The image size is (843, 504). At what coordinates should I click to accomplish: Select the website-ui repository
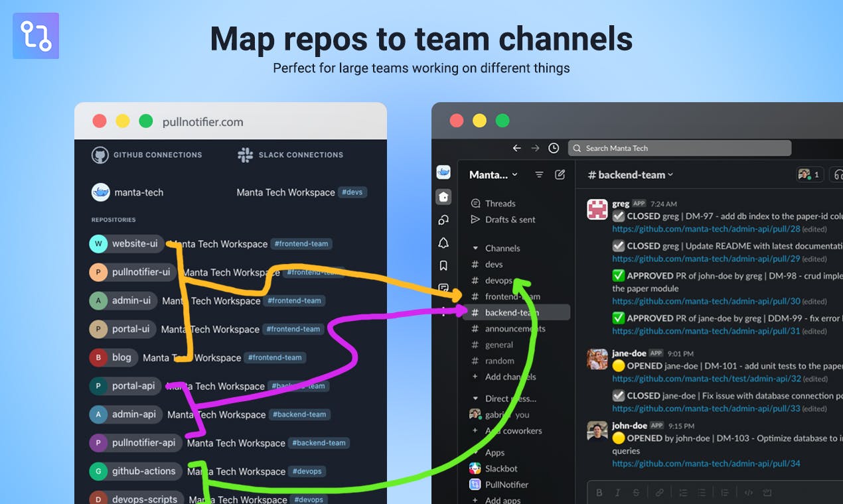(x=127, y=244)
